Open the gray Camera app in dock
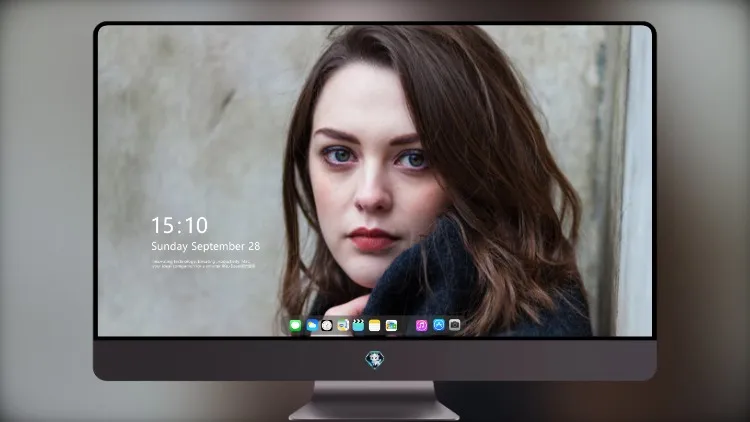This screenshot has width=750, height=422. [x=455, y=325]
